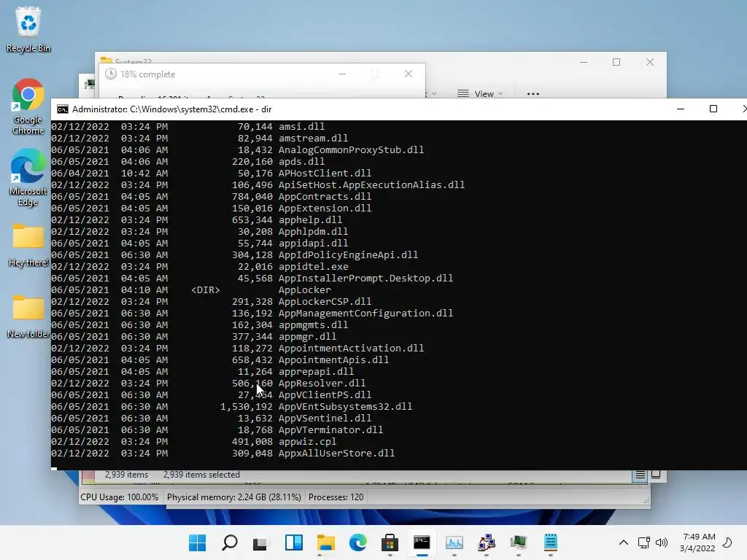Screen dimensions: 747x560
Task: Open the Microsoft Edge desktop shortcut
Action: tap(28, 177)
